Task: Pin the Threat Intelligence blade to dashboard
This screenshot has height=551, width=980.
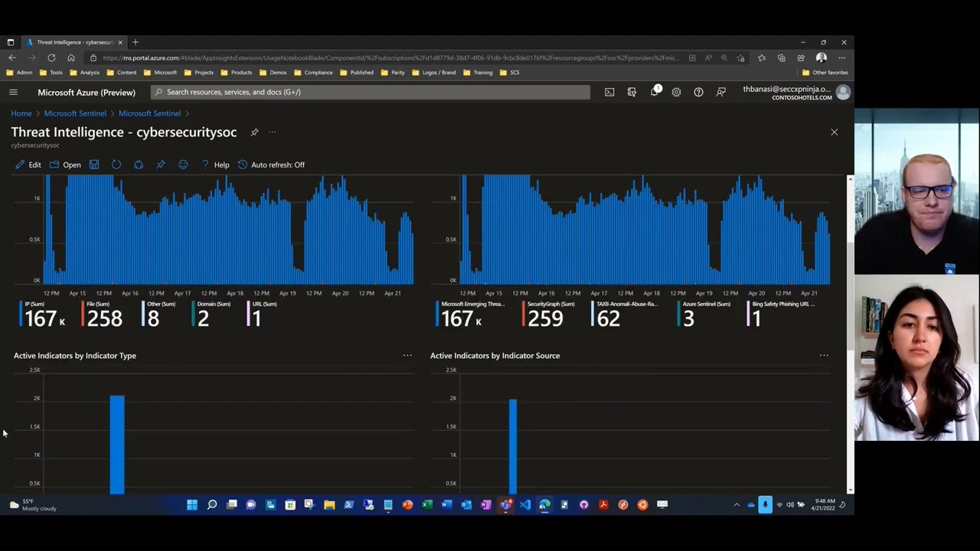Action: [x=254, y=132]
